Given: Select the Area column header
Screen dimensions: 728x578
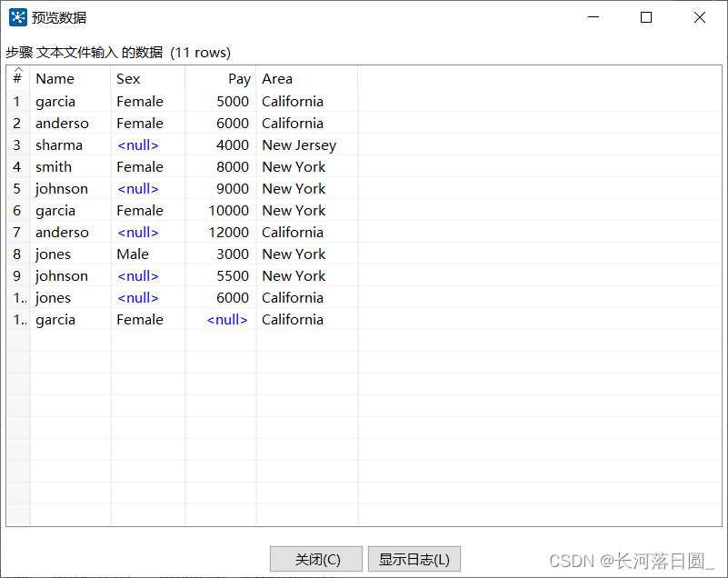Looking at the screenshot, I should (x=307, y=78).
